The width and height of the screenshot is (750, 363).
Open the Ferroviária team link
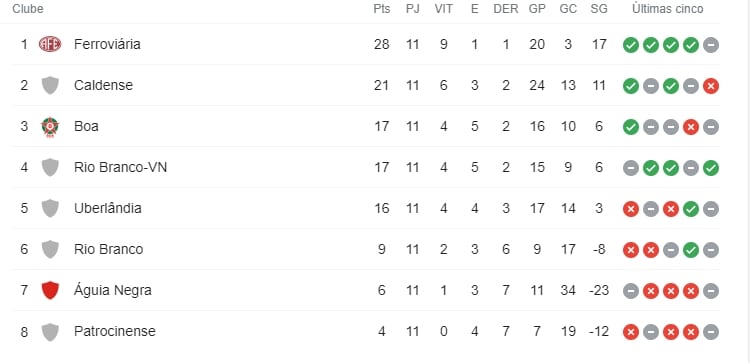coord(107,44)
